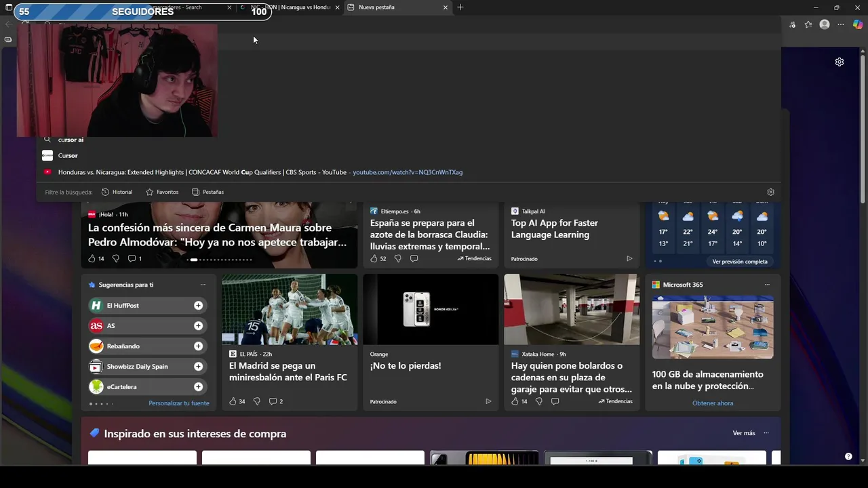Filter search by Pestañas

coord(208,192)
